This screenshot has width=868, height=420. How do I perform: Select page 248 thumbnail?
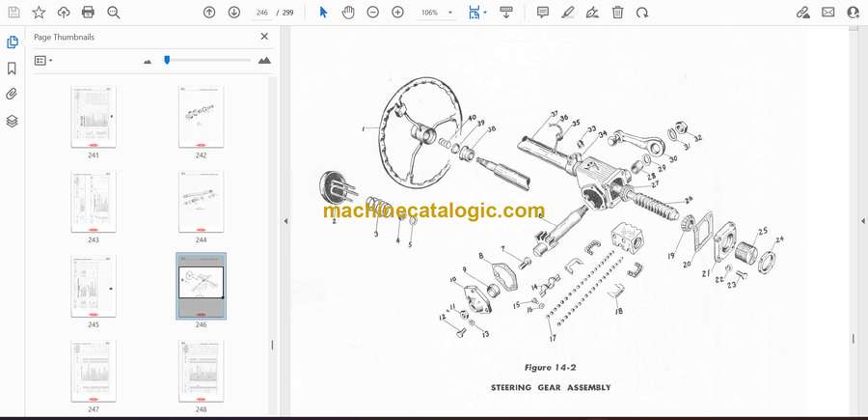point(201,371)
